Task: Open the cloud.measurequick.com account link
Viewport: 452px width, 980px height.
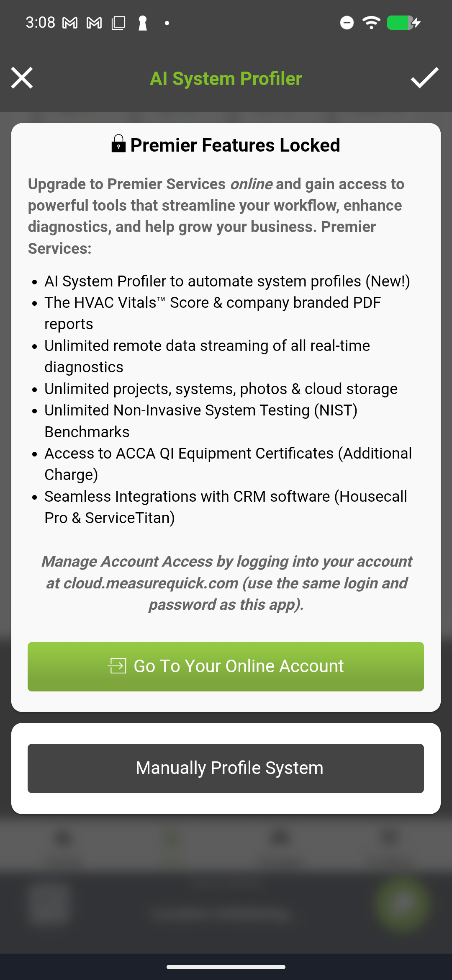Action: pos(151,583)
